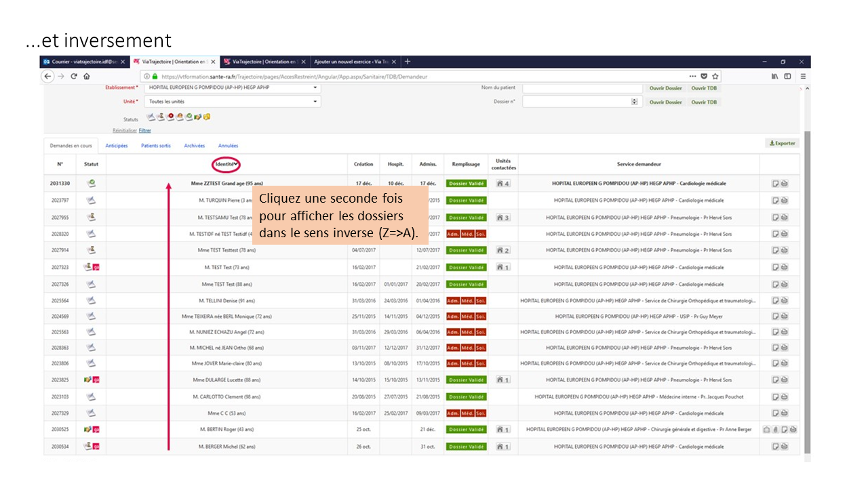Image resolution: width=868 pixels, height=488 pixels.
Task: Click the bookmark star icon in address bar
Action: coord(715,77)
